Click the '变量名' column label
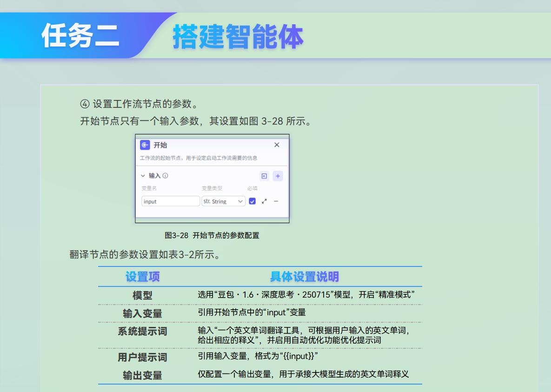This screenshot has height=392, width=551. coord(149,188)
